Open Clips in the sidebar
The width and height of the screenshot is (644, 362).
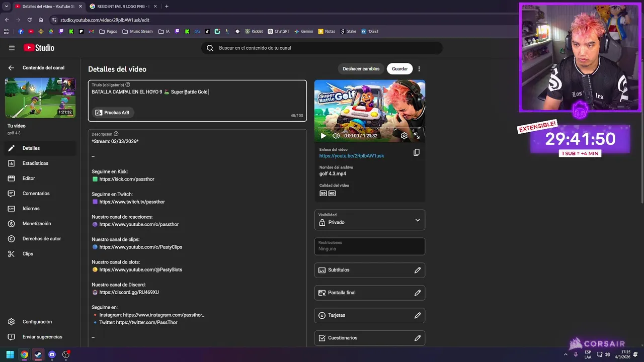click(40, 254)
